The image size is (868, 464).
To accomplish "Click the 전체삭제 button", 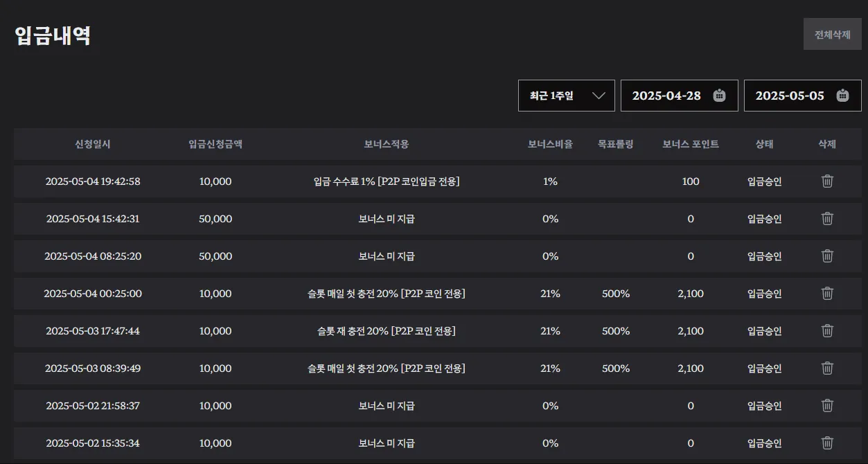I will [833, 35].
